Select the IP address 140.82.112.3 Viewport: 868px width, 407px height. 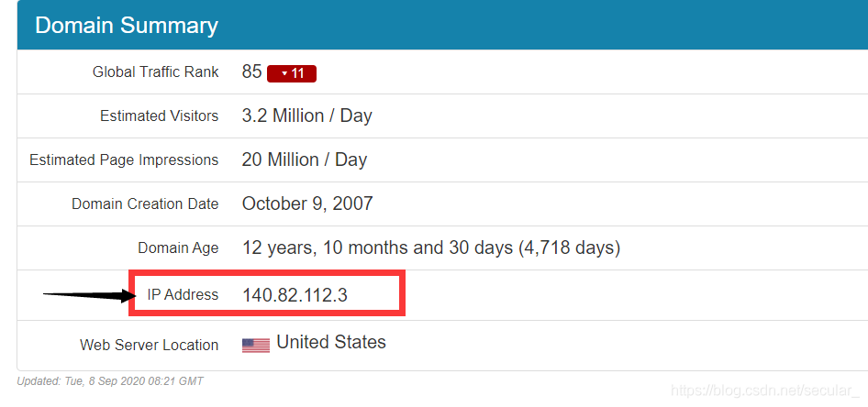pos(295,295)
